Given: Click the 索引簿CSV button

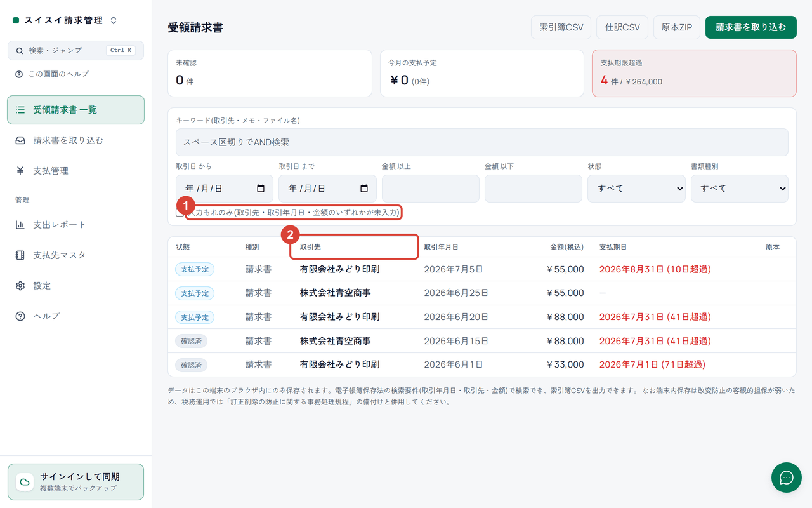Looking at the screenshot, I should pyautogui.click(x=561, y=27).
